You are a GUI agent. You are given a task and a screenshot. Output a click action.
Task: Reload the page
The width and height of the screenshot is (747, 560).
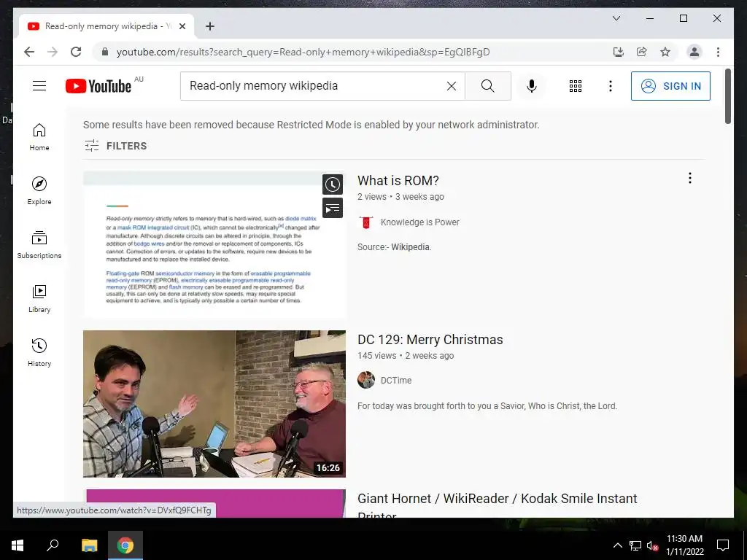pyautogui.click(x=76, y=52)
